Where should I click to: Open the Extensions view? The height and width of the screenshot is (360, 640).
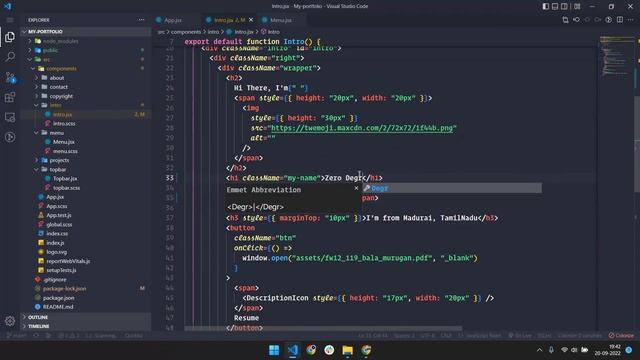[10, 97]
